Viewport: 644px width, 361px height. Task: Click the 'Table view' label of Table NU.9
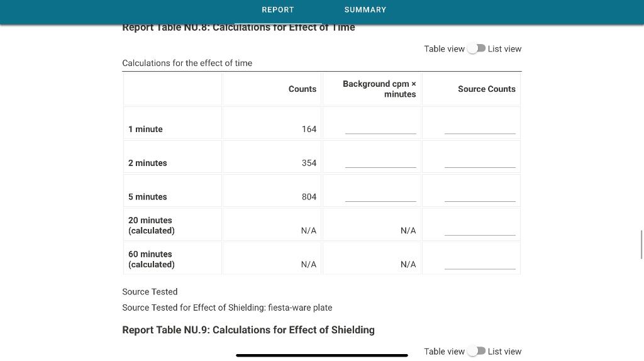444,352
